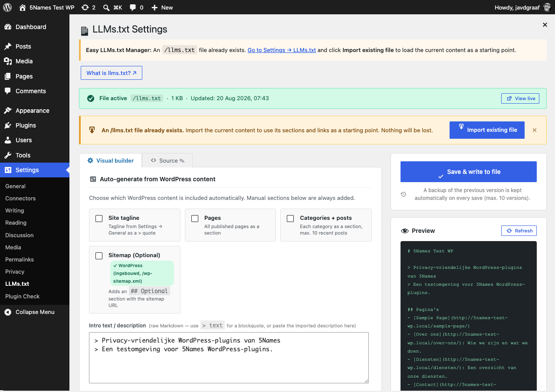
Task: Click the Appearance paintbrush icon
Action: coord(8,111)
